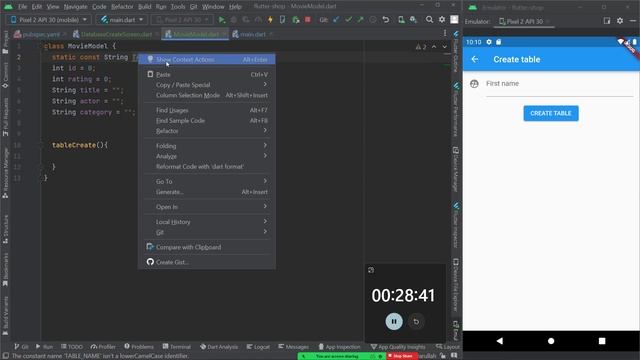Choose Show Context Actions
This screenshot has width=640, height=360.
(207, 60)
